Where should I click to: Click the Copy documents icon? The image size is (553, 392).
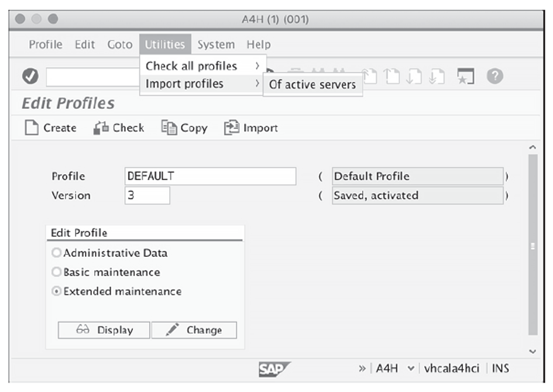point(169,128)
